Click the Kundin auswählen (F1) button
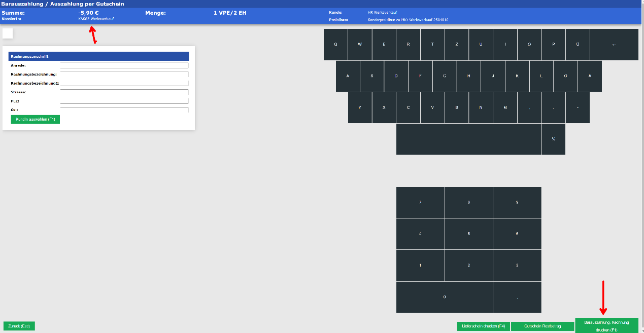 [35, 119]
